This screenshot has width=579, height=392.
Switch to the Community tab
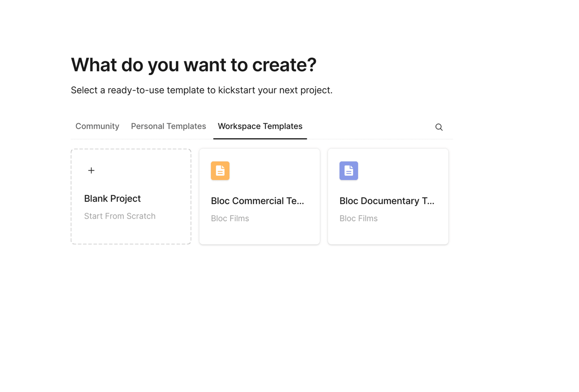(97, 127)
